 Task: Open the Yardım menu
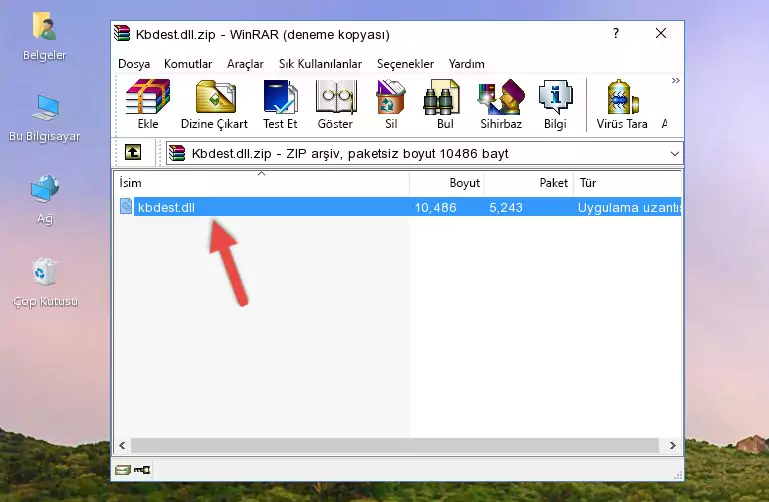click(466, 64)
